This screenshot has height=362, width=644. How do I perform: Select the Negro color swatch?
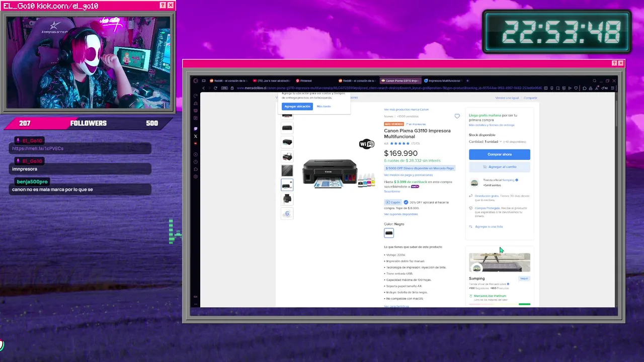(389, 233)
